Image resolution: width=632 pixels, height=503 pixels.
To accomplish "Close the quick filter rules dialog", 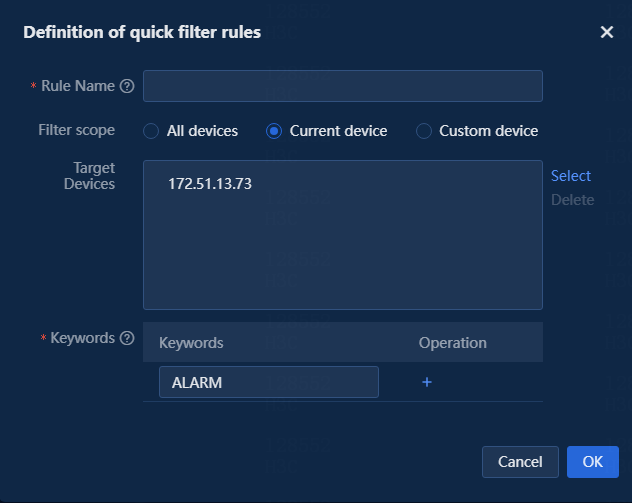I will click(x=607, y=32).
